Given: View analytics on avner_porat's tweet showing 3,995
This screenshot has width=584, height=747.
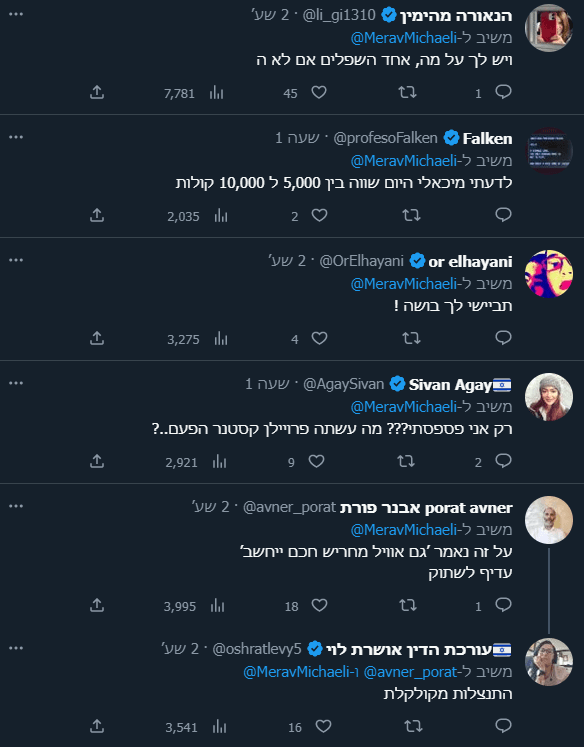Looking at the screenshot, I should point(217,606).
